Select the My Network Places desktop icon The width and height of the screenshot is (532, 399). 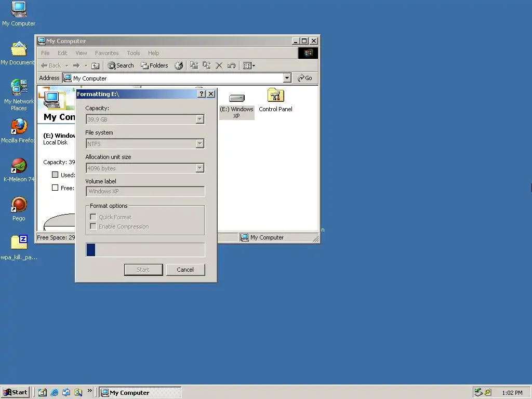[x=19, y=95]
